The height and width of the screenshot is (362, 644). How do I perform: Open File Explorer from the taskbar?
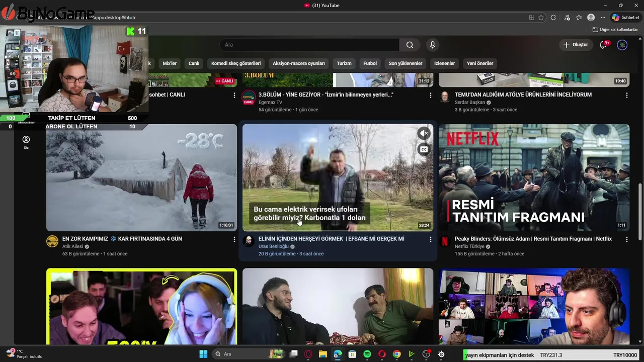(x=323, y=354)
